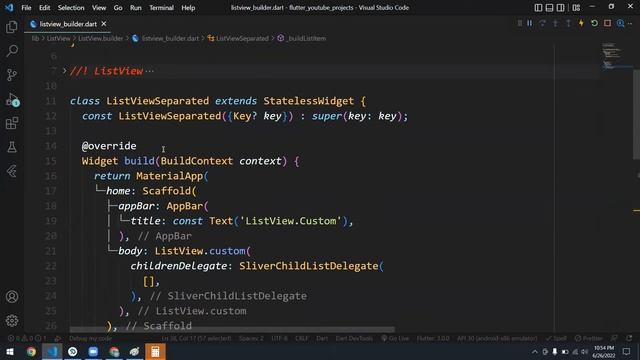The image size is (640, 360).
Task: Click the Prettier status item
Action: point(589,338)
